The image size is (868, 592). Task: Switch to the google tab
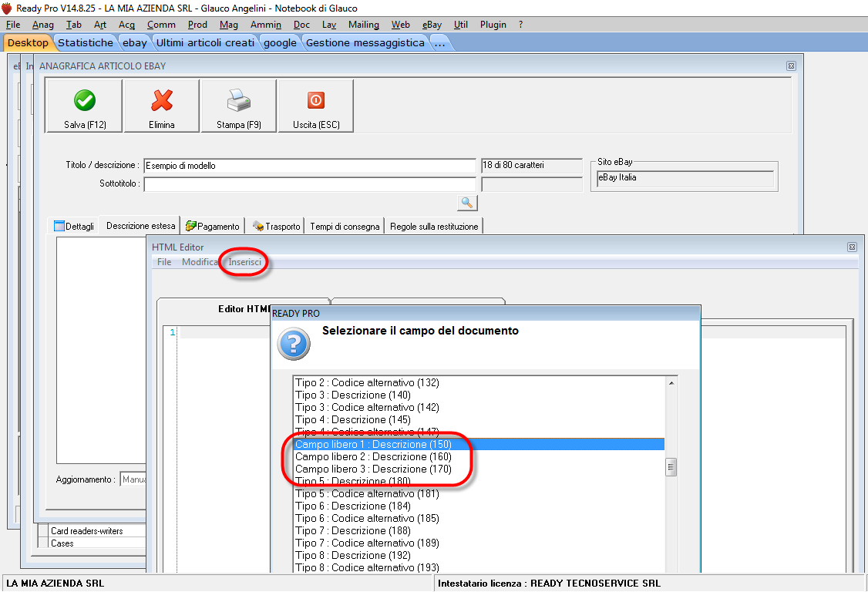(x=280, y=42)
